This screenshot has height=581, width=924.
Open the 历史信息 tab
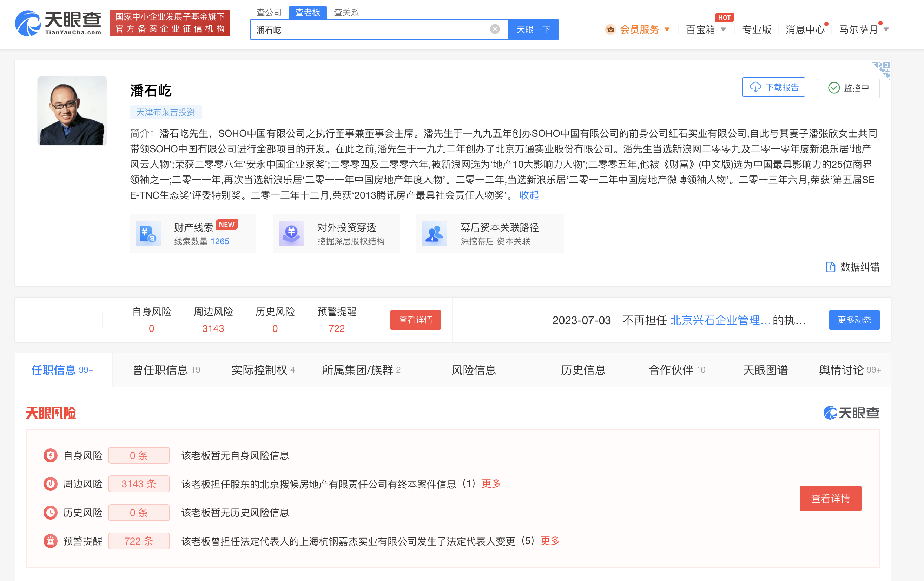pyautogui.click(x=583, y=370)
